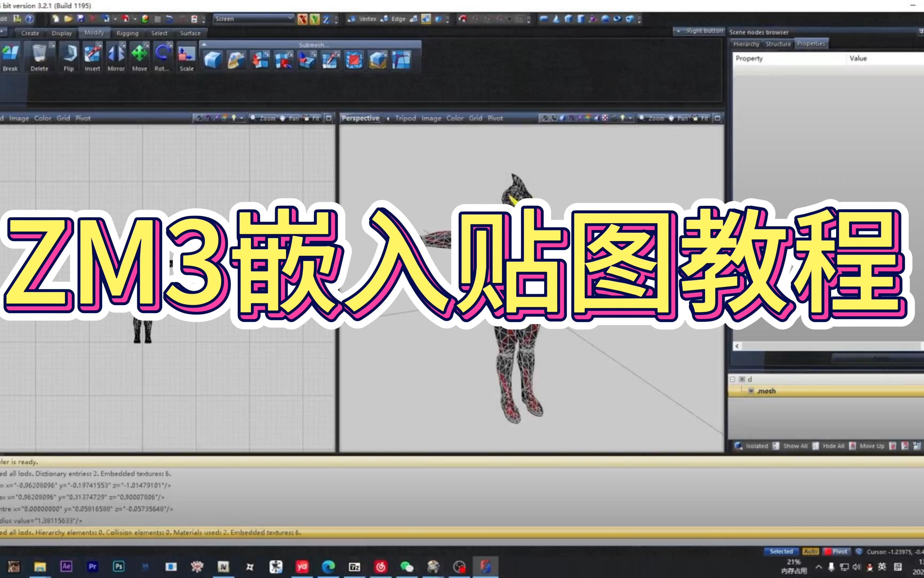Open the Structure tab
This screenshot has height=578, width=924.
pos(778,44)
